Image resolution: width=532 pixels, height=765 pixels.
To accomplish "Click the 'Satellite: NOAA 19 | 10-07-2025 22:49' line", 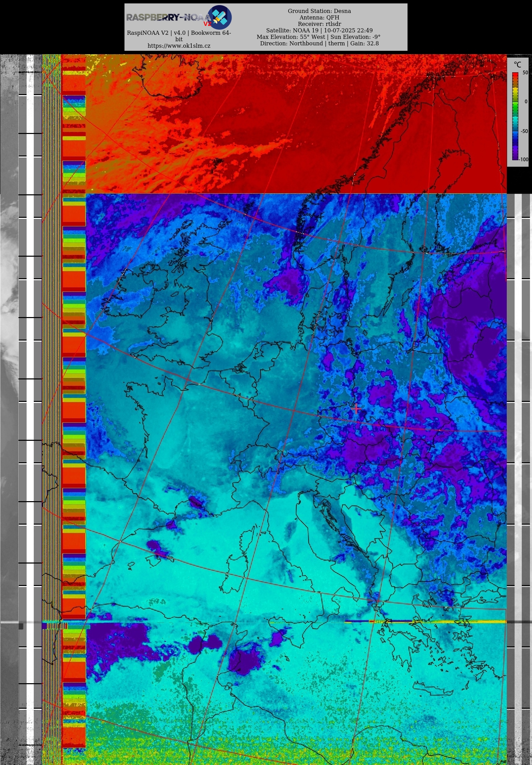I will click(319, 30).
